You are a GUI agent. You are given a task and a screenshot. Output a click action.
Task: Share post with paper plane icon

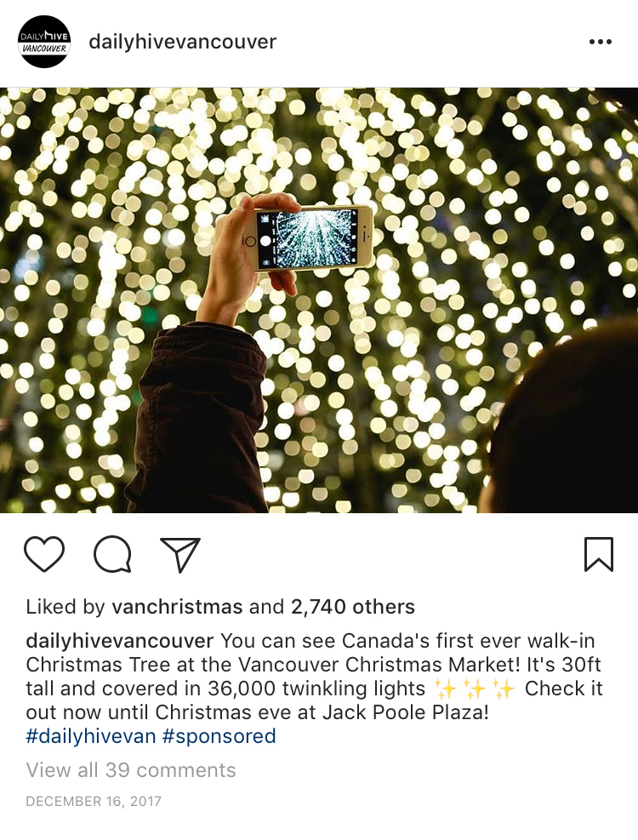click(180, 554)
